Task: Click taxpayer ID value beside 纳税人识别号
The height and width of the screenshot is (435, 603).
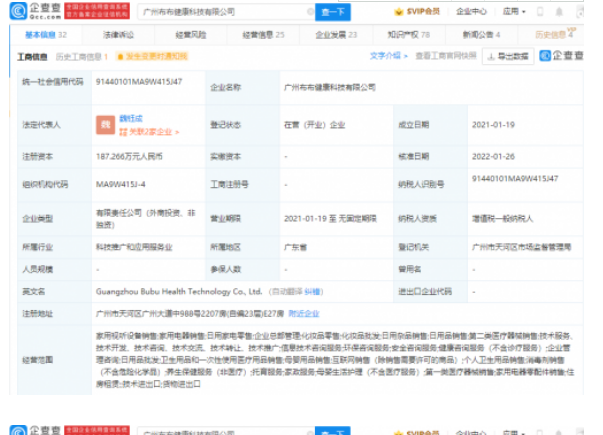Action: 515,178
